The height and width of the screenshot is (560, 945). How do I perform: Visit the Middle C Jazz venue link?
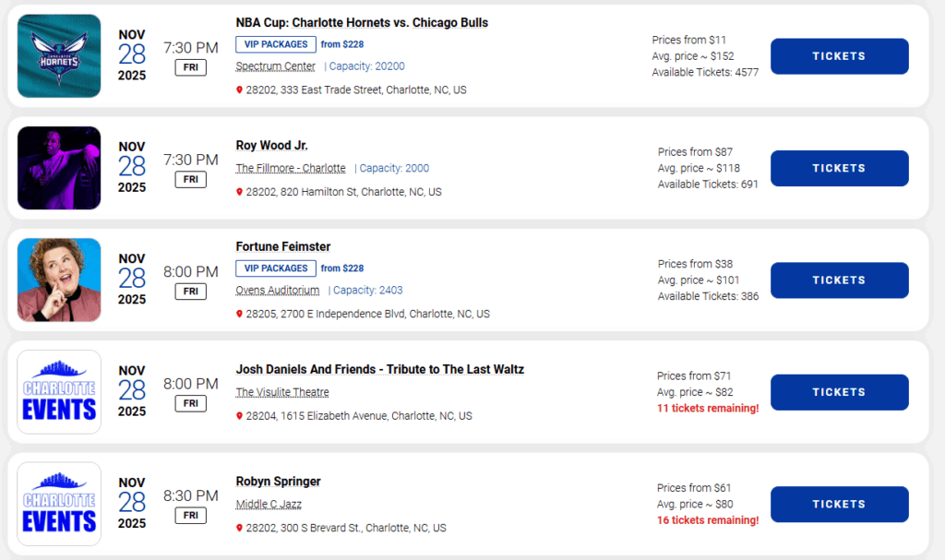pos(269,505)
